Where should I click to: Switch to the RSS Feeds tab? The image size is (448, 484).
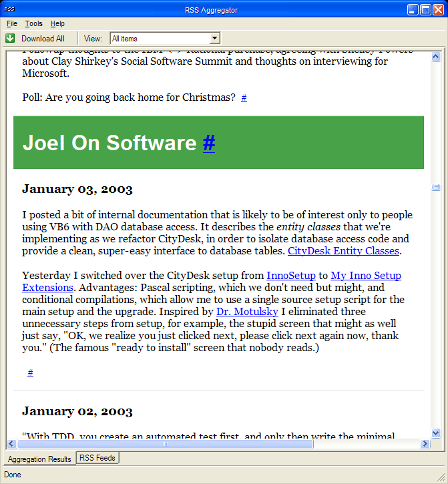click(x=97, y=458)
